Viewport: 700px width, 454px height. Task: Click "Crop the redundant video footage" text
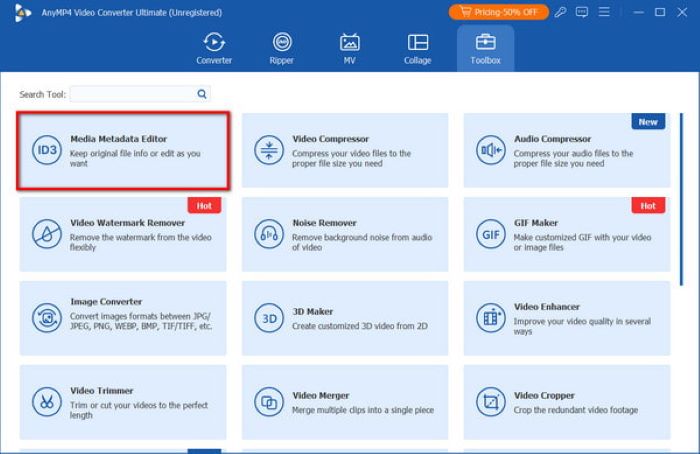575,410
